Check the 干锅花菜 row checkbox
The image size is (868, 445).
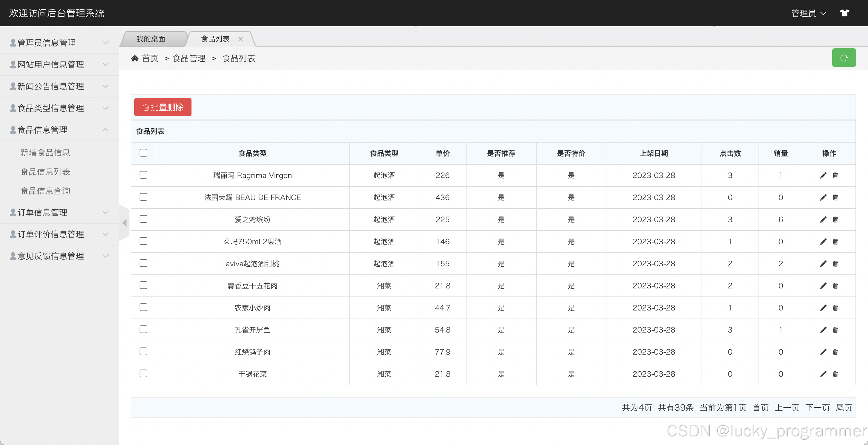pos(143,373)
